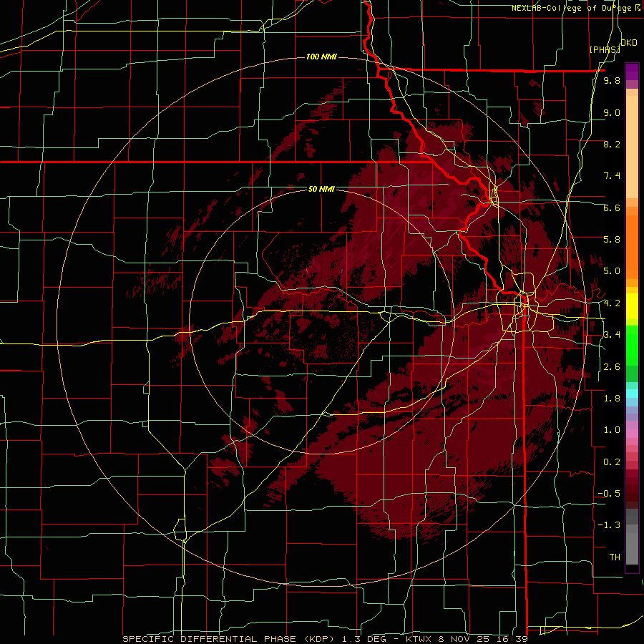Pick the cyan segment of color bar
The width and height of the screenshot is (644, 644).
632,394
